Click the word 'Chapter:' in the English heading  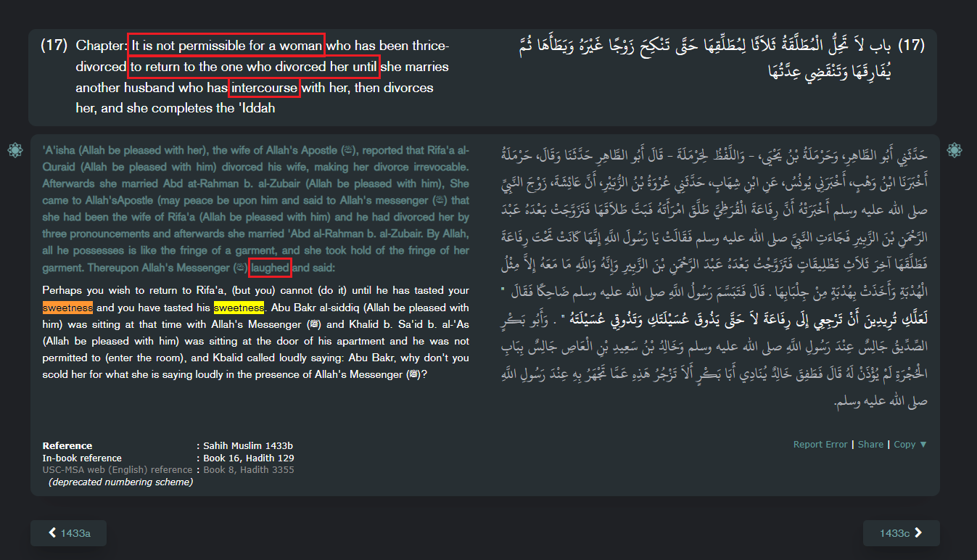pyautogui.click(x=102, y=46)
